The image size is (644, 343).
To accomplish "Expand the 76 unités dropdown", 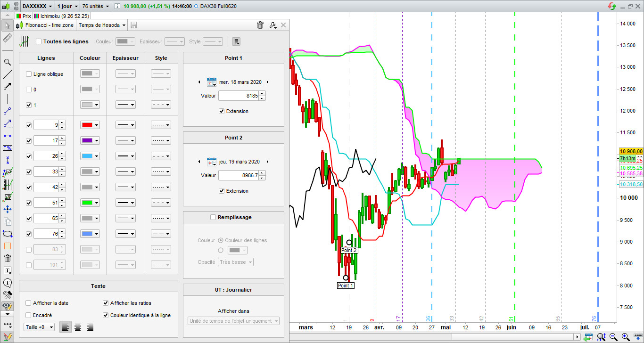I will [96, 7].
